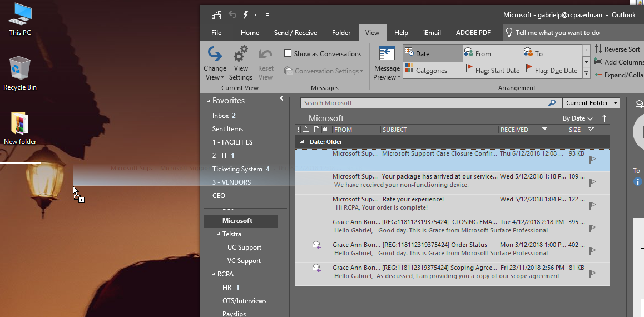Flag the Order Status email

593,250
